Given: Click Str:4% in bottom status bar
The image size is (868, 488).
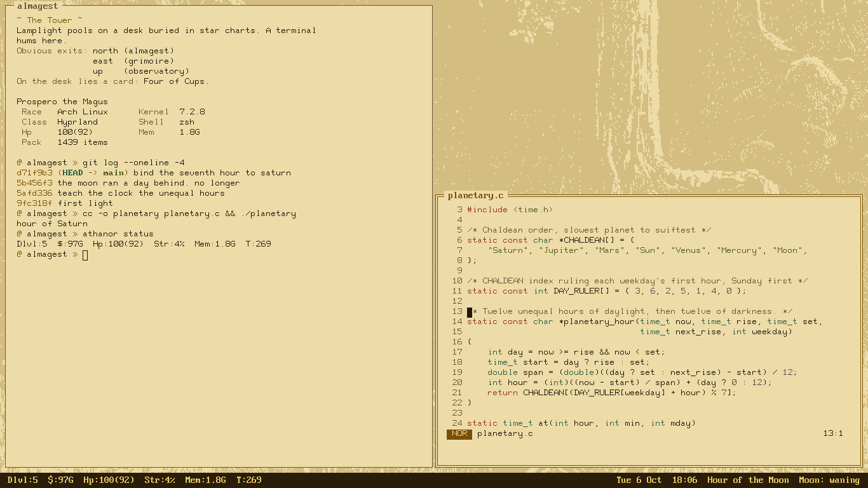Looking at the screenshot, I should [160, 480].
